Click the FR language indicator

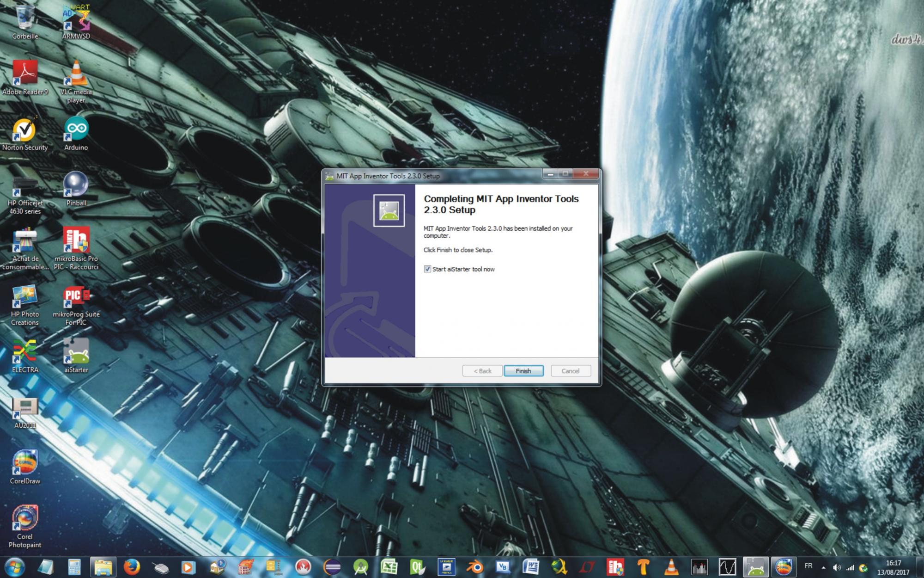(x=808, y=566)
